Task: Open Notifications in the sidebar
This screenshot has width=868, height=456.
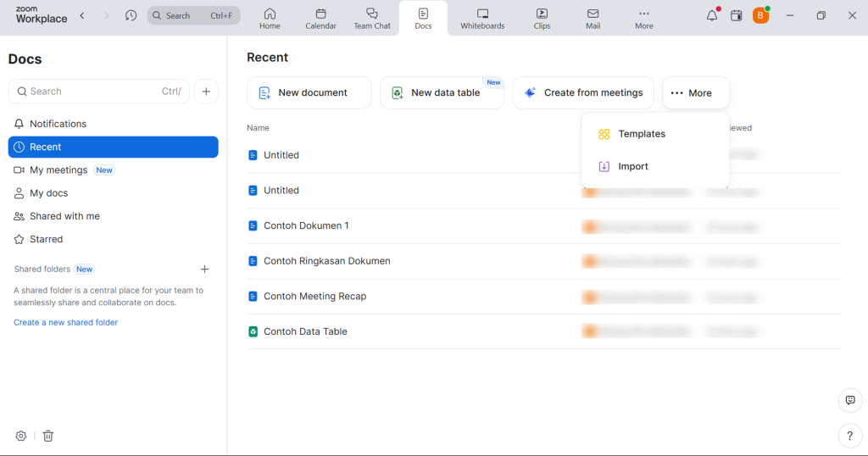Action: point(113,124)
